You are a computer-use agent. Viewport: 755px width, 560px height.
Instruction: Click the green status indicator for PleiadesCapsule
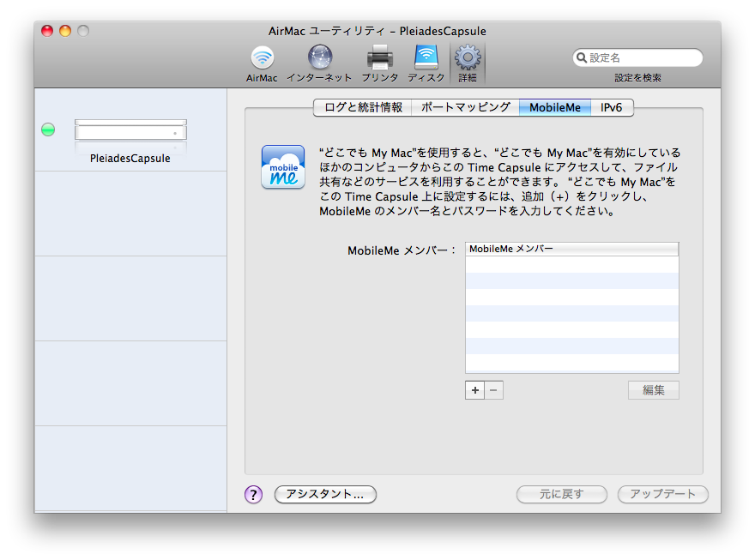pos(48,129)
